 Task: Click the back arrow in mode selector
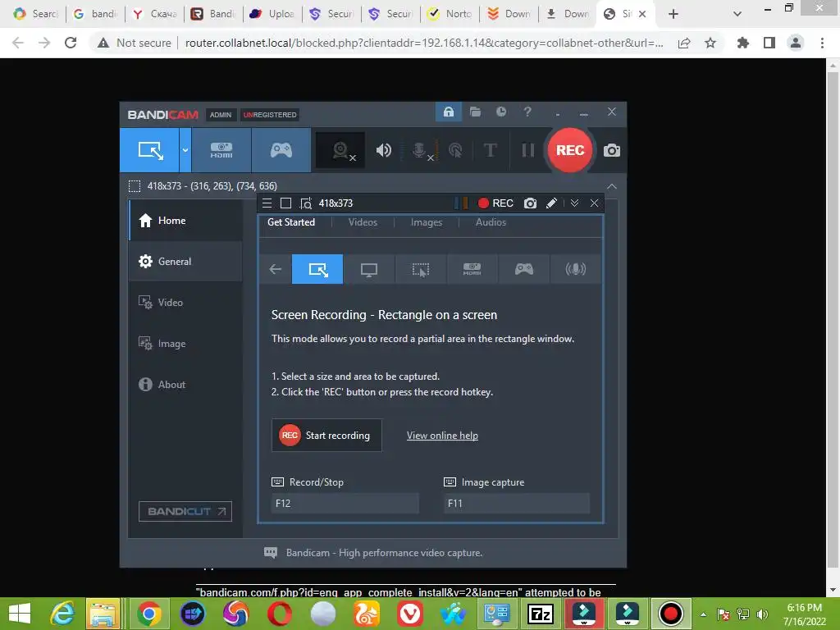click(x=276, y=269)
